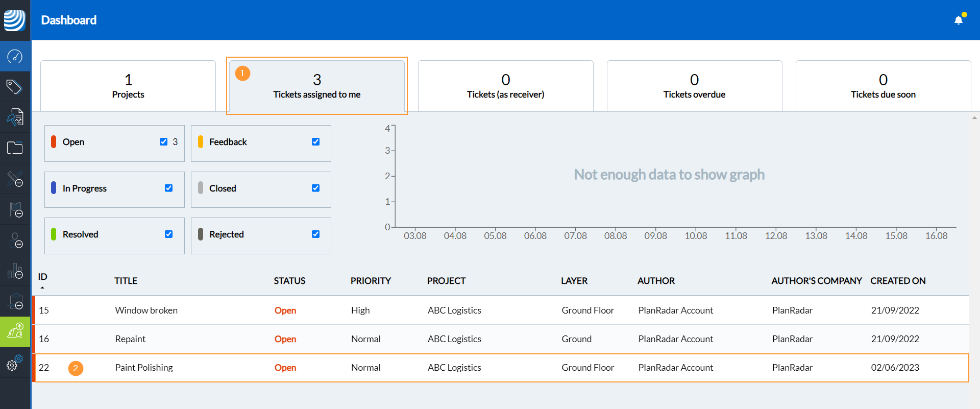The height and width of the screenshot is (409, 980).
Task: Open the Window broken ticket
Action: (146, 310)
